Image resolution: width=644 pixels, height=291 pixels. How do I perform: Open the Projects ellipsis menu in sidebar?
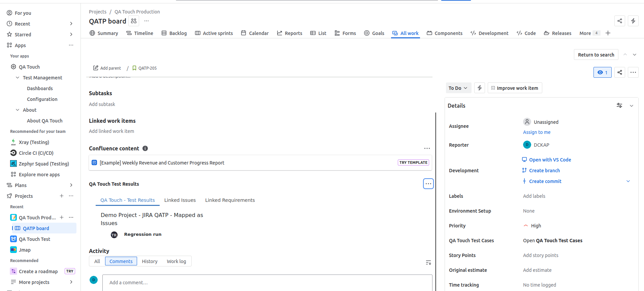coord(71,196)
